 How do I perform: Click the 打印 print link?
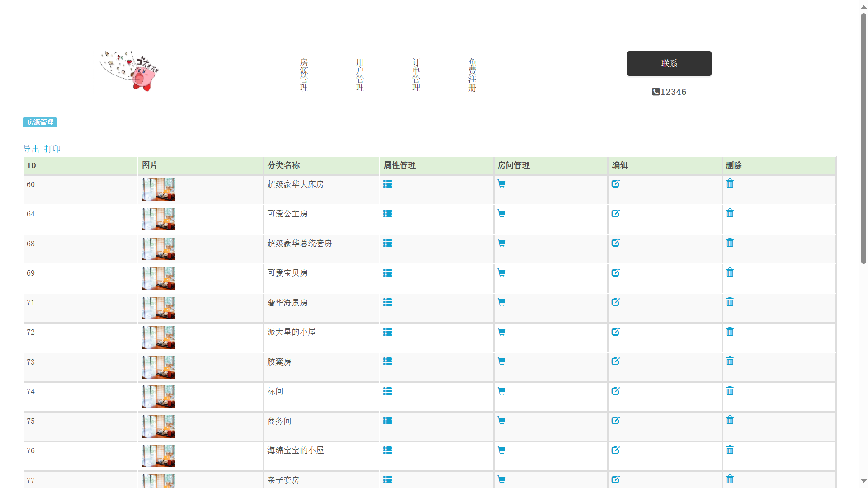(x=52, y=149)
